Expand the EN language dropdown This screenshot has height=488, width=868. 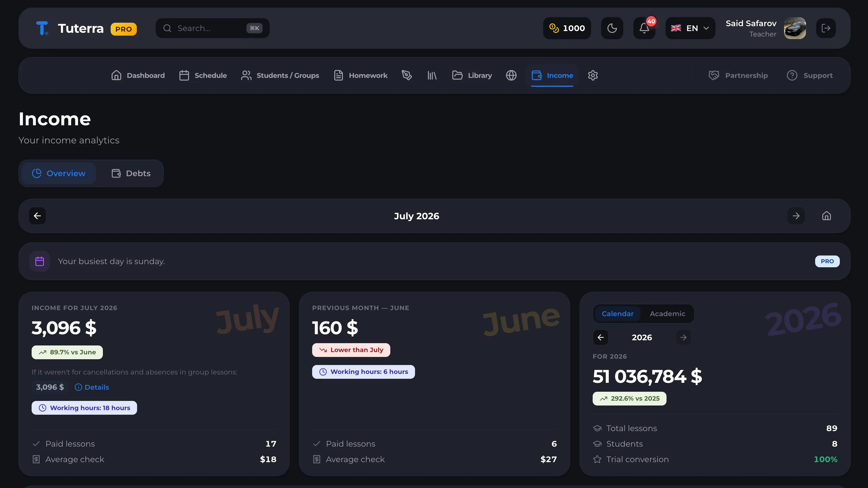pos(690,28)
